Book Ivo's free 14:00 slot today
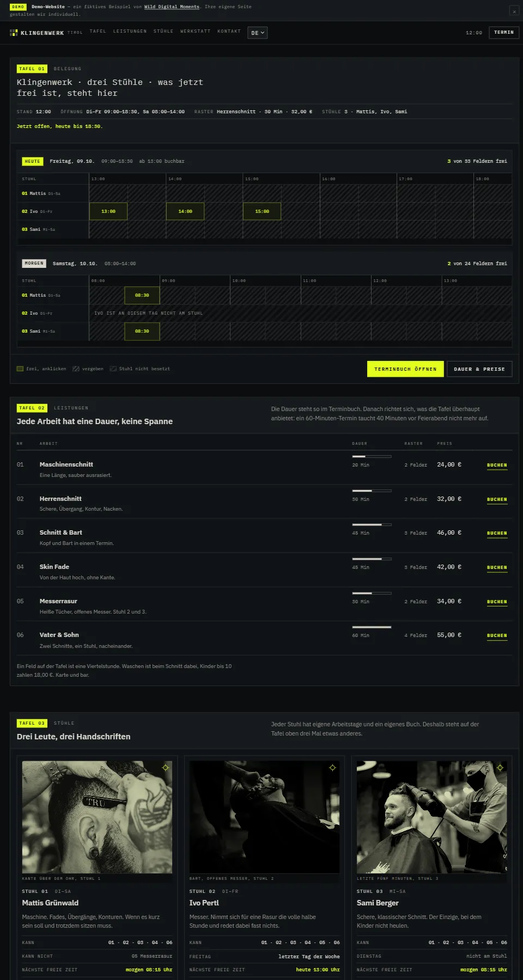The image size is (523, 980). (185, 211)
